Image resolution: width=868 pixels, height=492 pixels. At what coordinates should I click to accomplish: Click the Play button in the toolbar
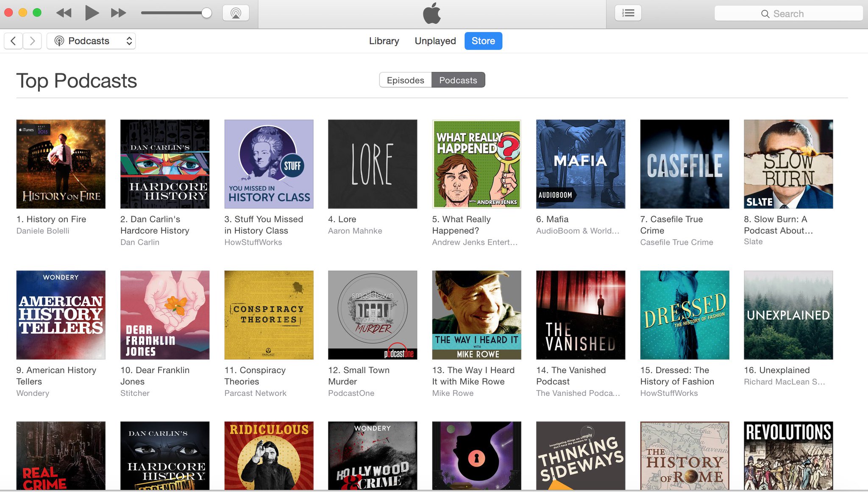(x=92, y=13)
